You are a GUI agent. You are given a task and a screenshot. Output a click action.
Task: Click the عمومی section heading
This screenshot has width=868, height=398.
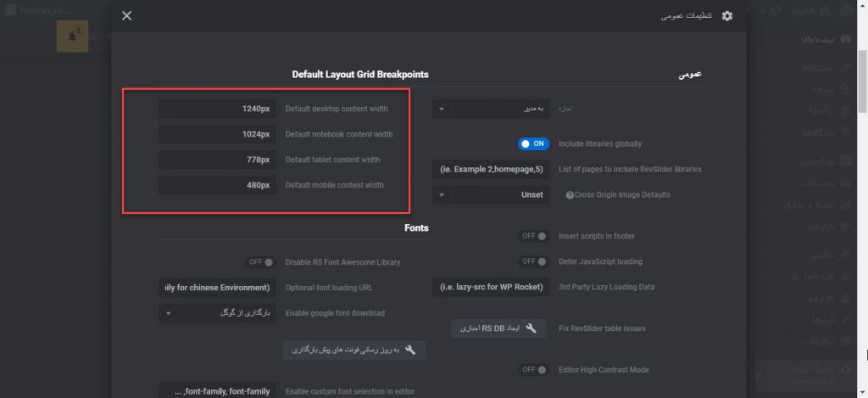point(690,75)
